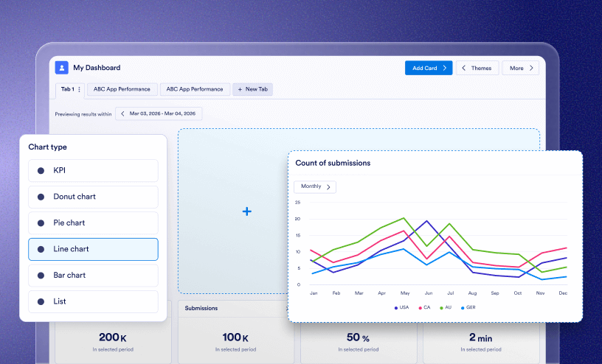Create a New Tab

252,89
